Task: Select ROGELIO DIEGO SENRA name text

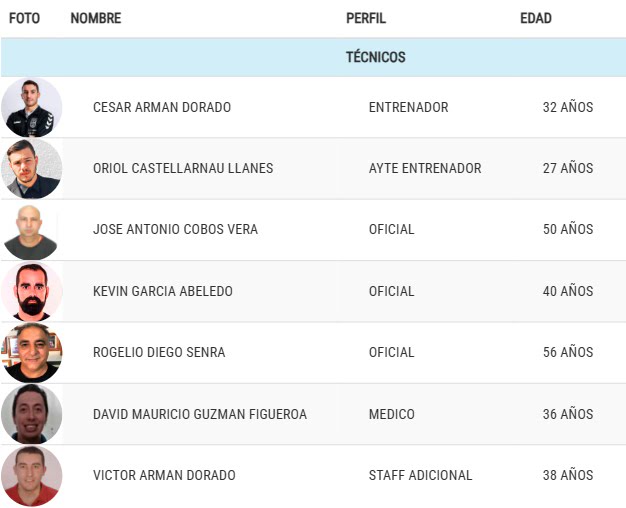Action: tap(159, 352)
